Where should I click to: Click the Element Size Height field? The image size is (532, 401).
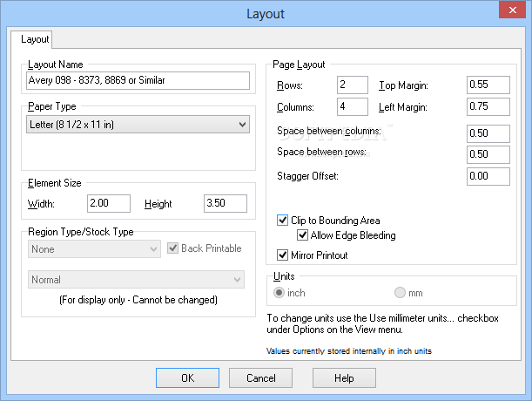tap(226, 204)
